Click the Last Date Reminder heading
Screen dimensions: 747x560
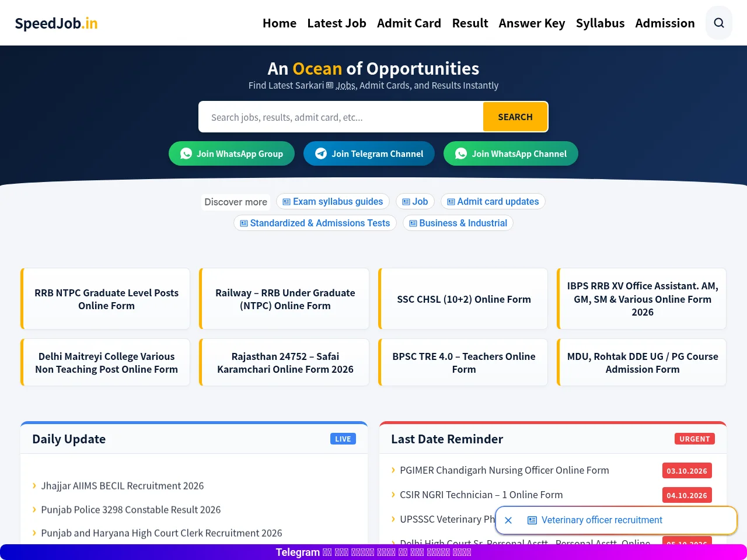tap(447, 439)
